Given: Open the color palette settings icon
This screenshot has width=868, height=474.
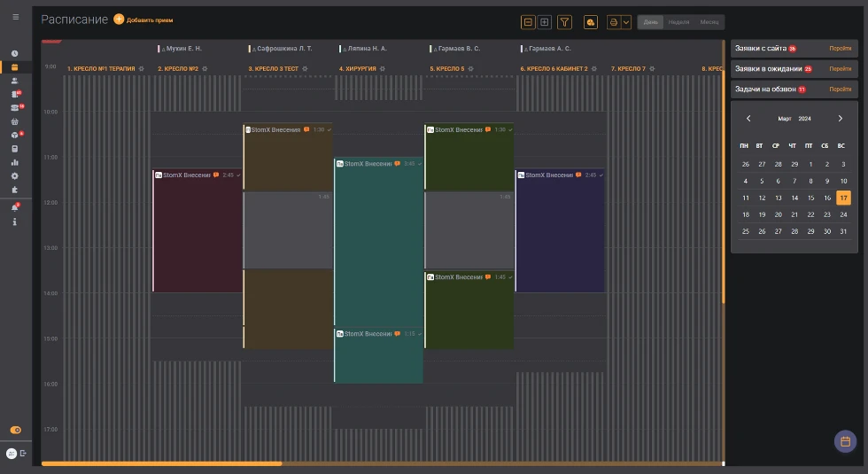Looking at the screenshot, I should coord(591,22).
